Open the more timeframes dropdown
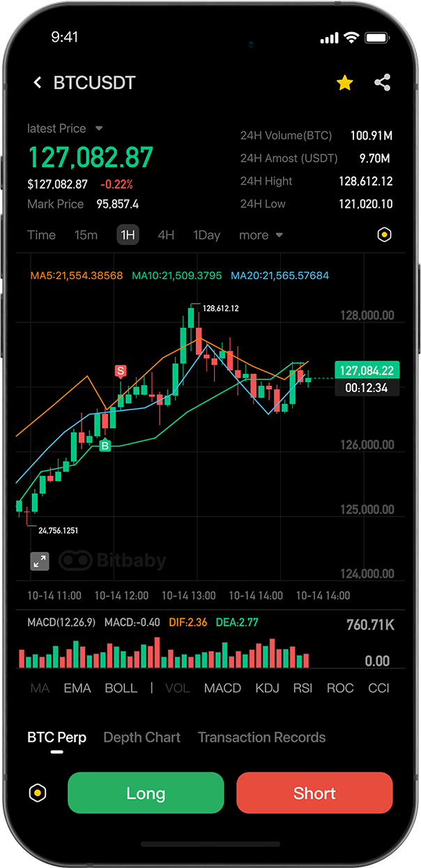This screenshot has height=868, width=421. [261, 235]
